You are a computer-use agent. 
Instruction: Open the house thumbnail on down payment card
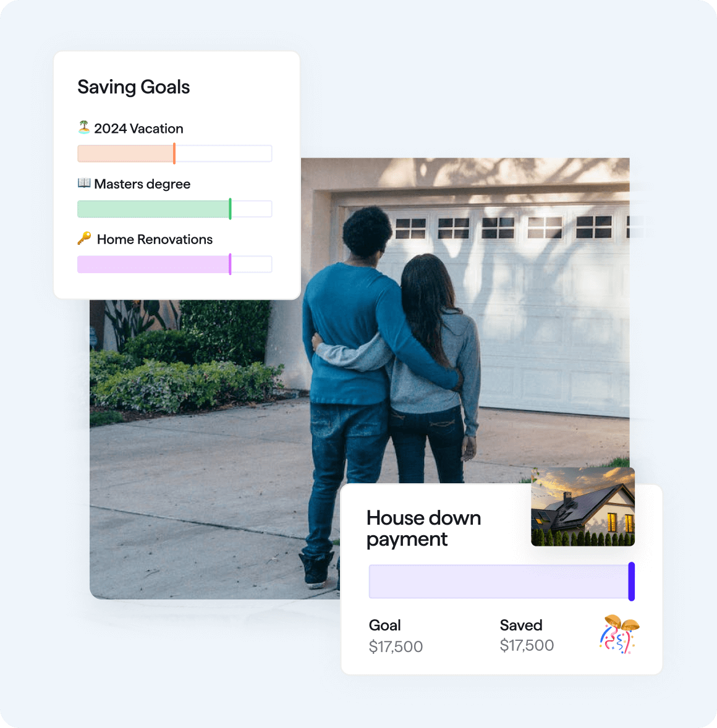point(583,507)
